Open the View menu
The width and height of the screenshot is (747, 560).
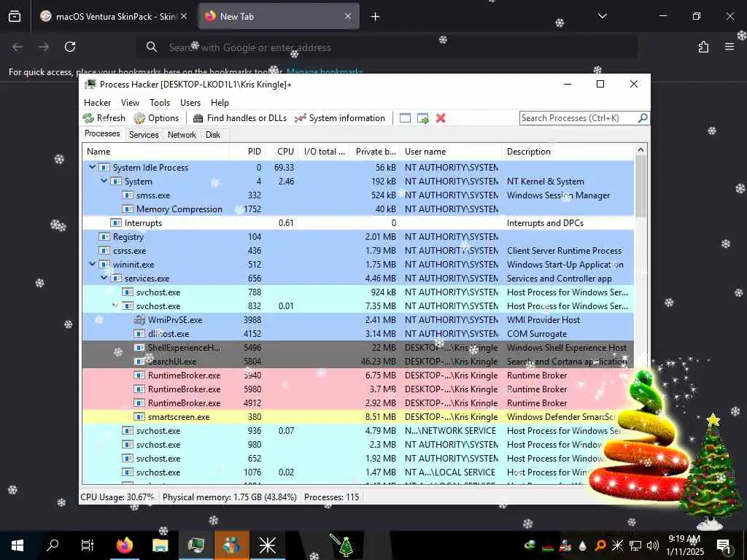coord(130,103)
